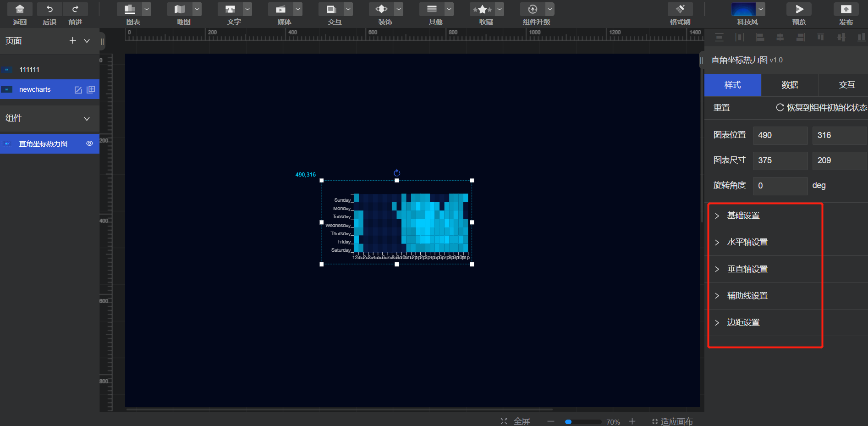This screenshot has height=426, width=868.
Task: Click the 预览 preview play icon
Action: coord(799,9)
